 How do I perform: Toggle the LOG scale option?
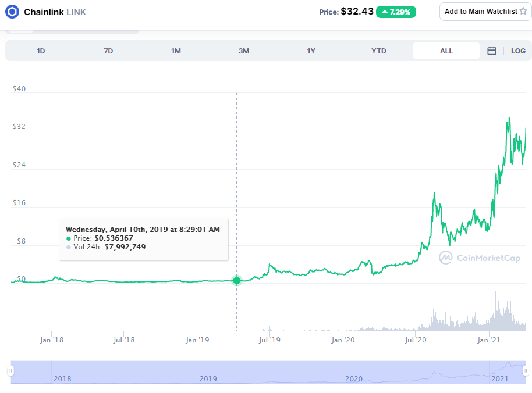(x=518, y=51)
